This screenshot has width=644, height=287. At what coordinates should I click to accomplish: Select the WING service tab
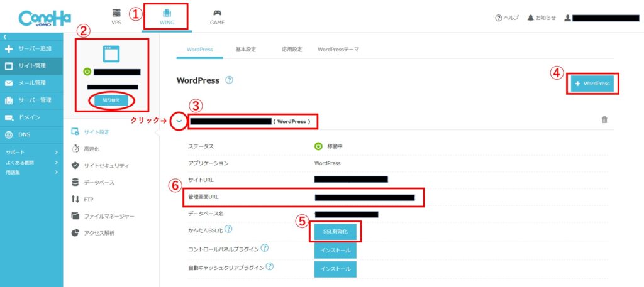click(x=167, y=17)
